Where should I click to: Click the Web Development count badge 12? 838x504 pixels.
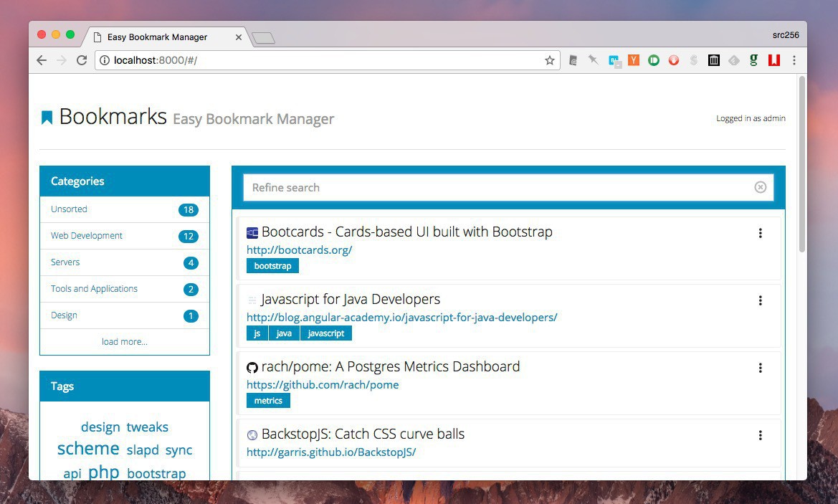point(188,237)
